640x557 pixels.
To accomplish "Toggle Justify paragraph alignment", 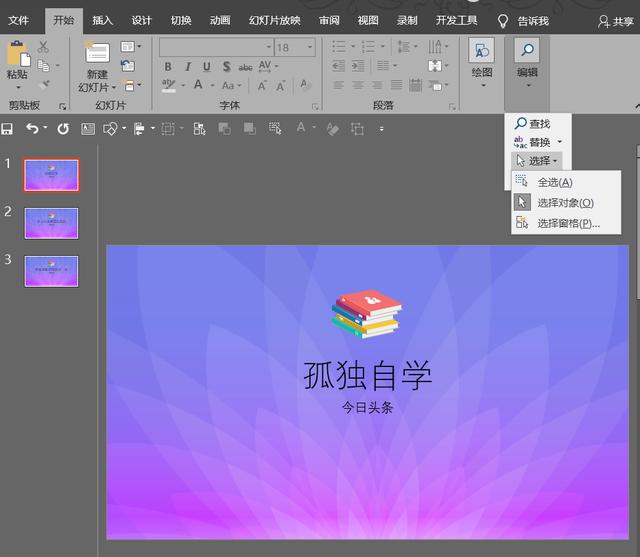I will (x=396, y=85).
